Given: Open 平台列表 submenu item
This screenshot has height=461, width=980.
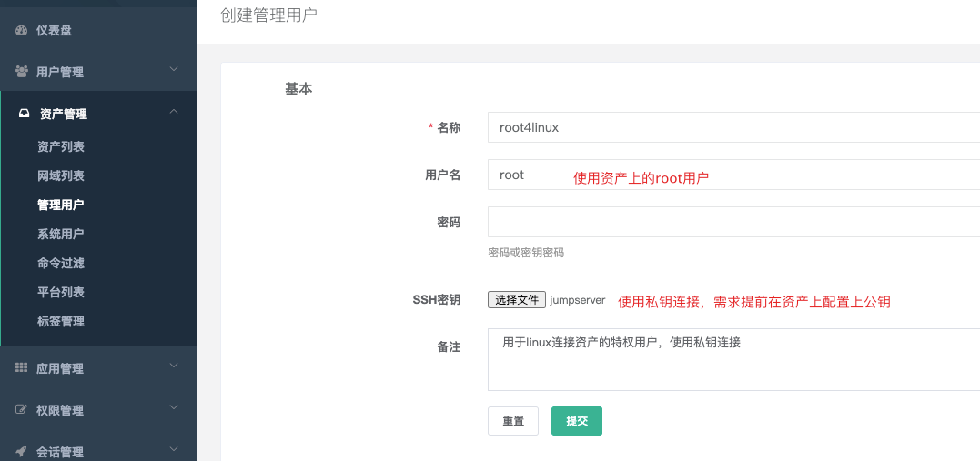Looking at the screenshot, I should [x=61, y=293].
